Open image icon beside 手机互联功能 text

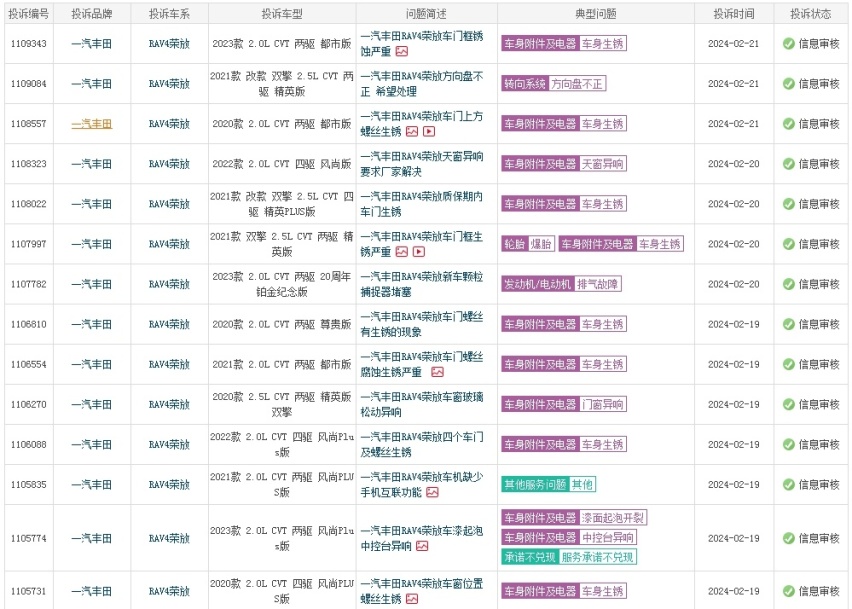pyautogui.click(x=432, y=492)
